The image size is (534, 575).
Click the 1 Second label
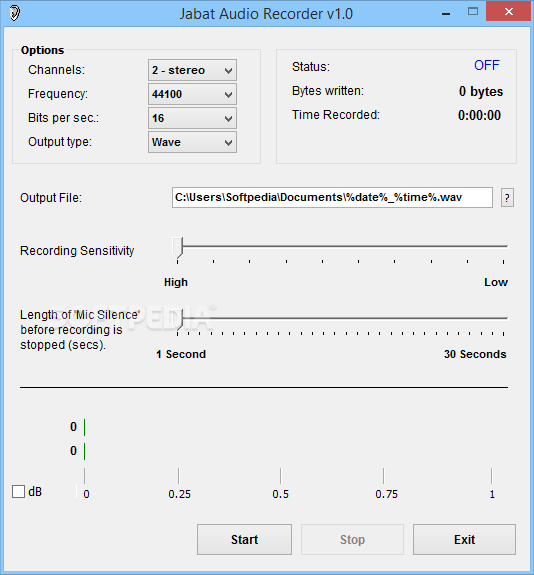pos(181,354)
